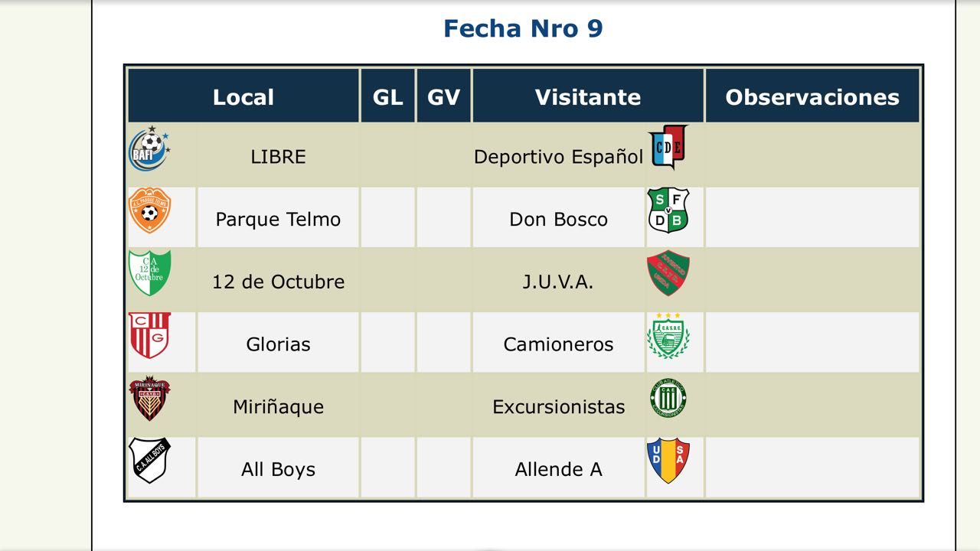Click the black-and-white All Boys crest
This screenshot has width=980, height=551.
click(x=149, y=460)
